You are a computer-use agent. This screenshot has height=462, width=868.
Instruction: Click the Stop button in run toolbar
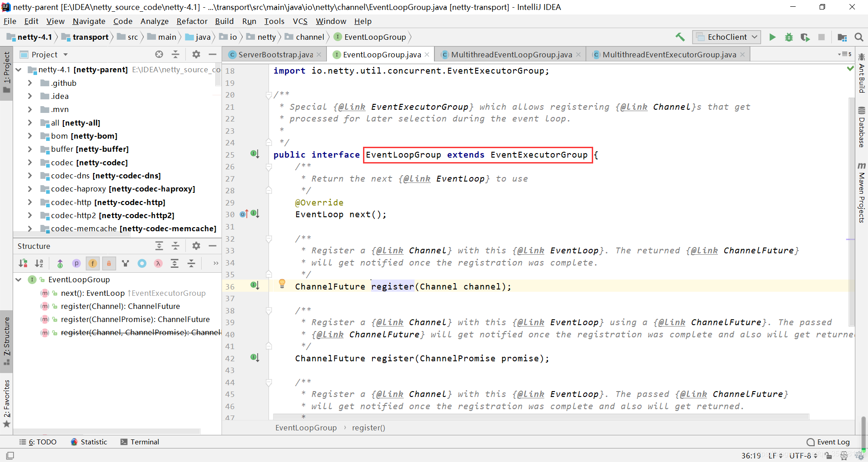[x=821, y=37]
